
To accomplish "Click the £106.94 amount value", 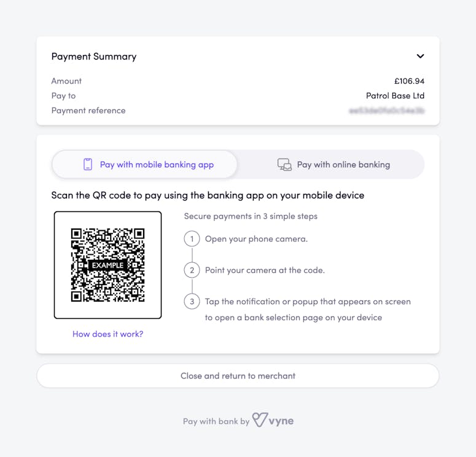I will tap(409, 81).
